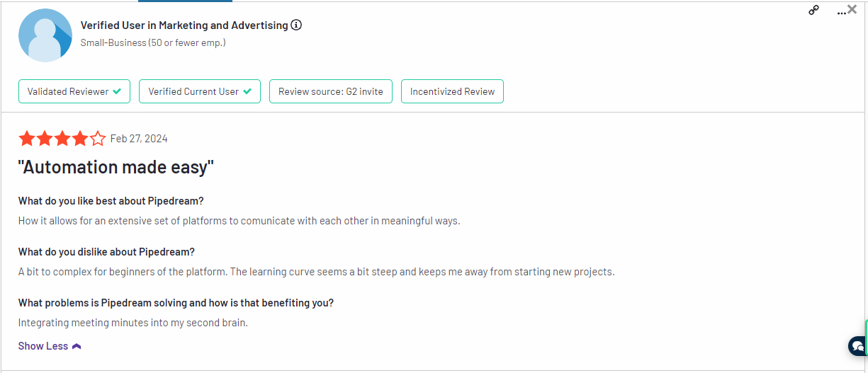
Task: Click the first filled orange star
Action: click(x=26, y=139)
